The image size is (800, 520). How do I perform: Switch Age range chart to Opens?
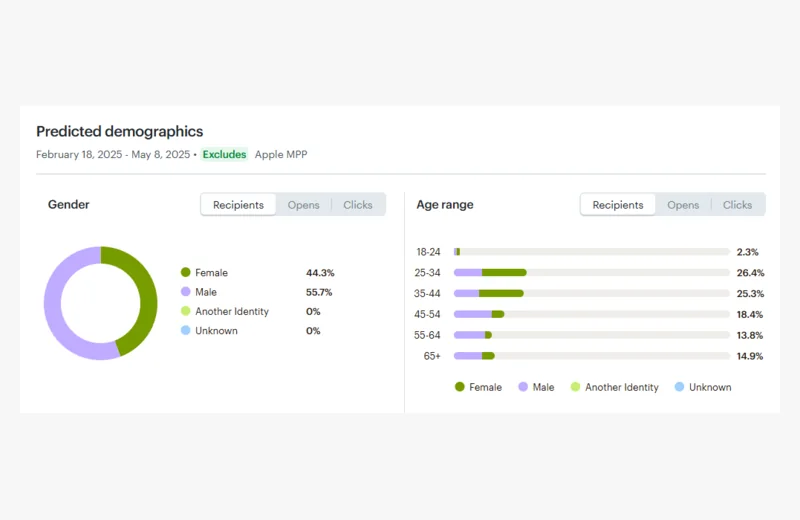tap(683, 205)
